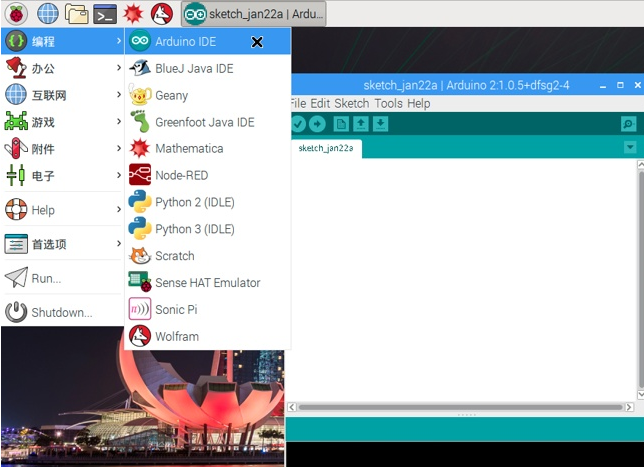Launch Mathematica from the programming submenu
Viewport: 644px width, 467px height.
tap(208, 148)
